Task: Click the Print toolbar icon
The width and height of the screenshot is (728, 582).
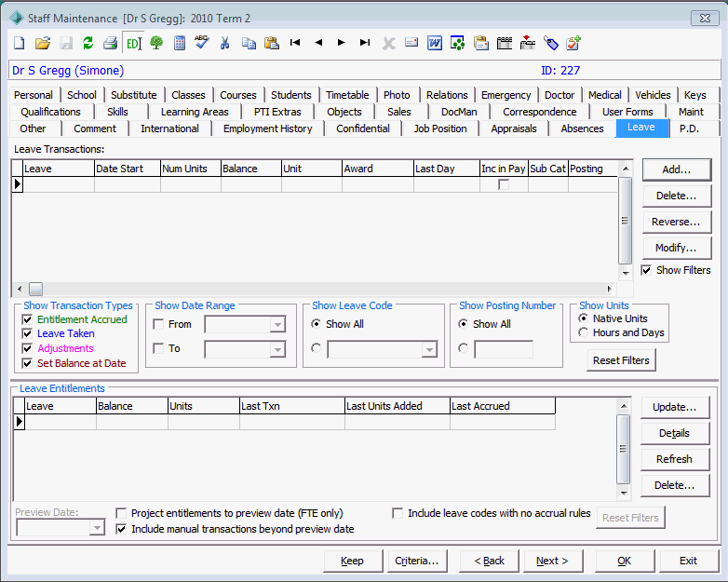Action: pos(111,43)
